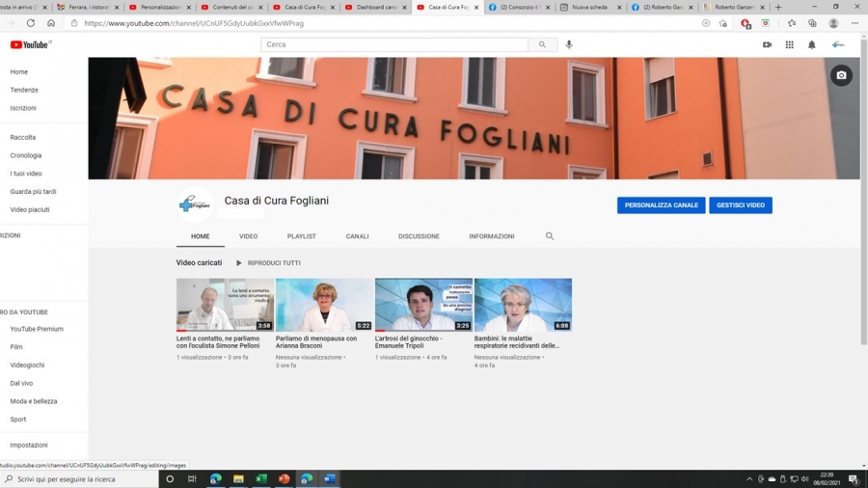The image size is (868, 488).
Task: Click GESTISCI VIDEO button
Action: 740,205
